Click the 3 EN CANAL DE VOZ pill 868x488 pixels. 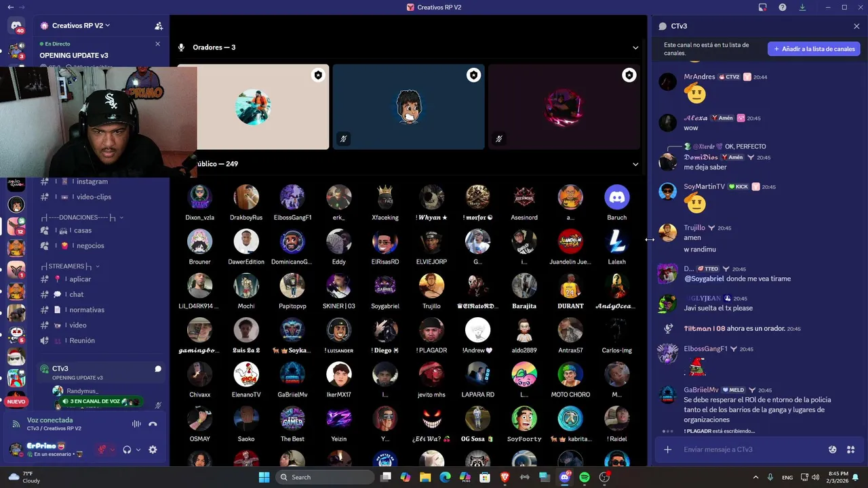[102, 401]
